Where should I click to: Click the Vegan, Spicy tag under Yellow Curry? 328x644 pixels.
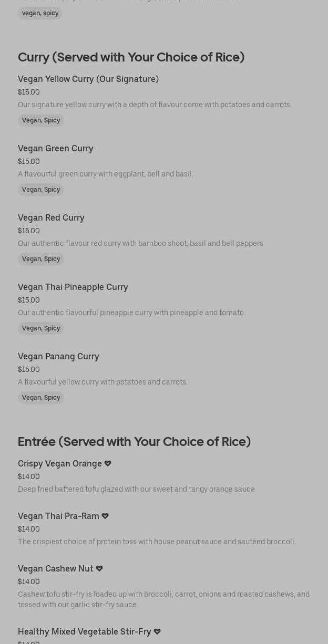pos(41,120)
